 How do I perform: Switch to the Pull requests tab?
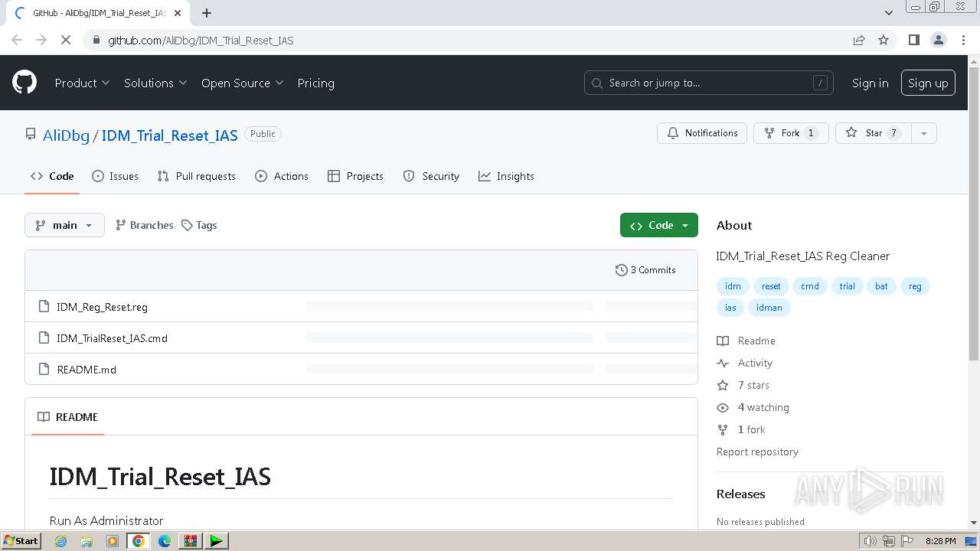pos(197,176)
